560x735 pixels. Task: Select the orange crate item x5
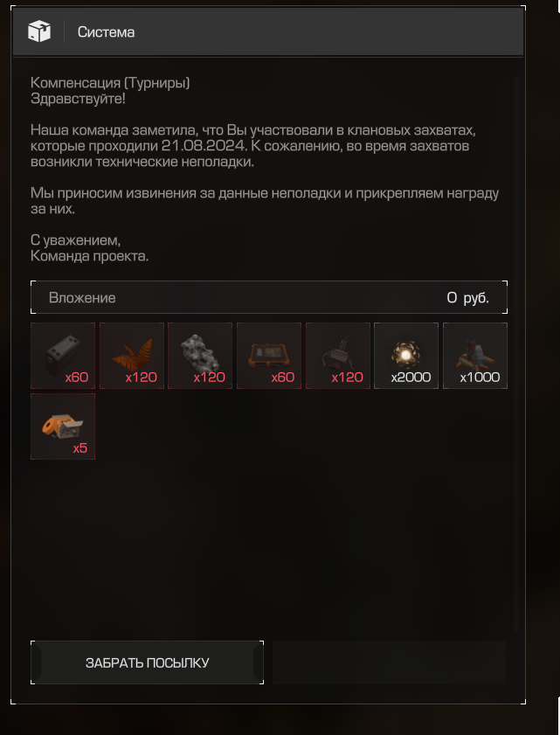coord(63,426)
